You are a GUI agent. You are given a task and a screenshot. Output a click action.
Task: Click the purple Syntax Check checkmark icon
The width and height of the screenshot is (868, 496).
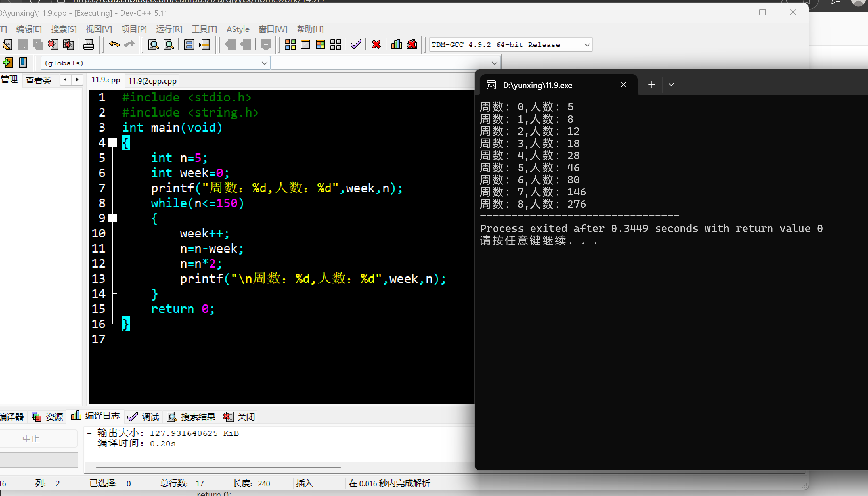pyautogui.click(x=355, y=44)
